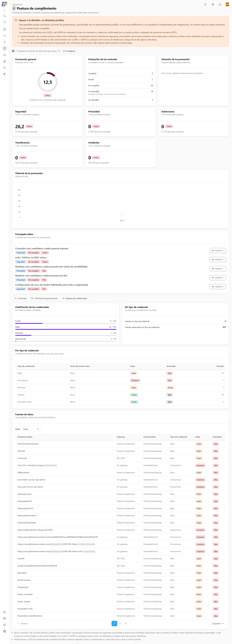View control for Configurações de risco do tenant
232x644 pixels.
[x=218, y=287]
